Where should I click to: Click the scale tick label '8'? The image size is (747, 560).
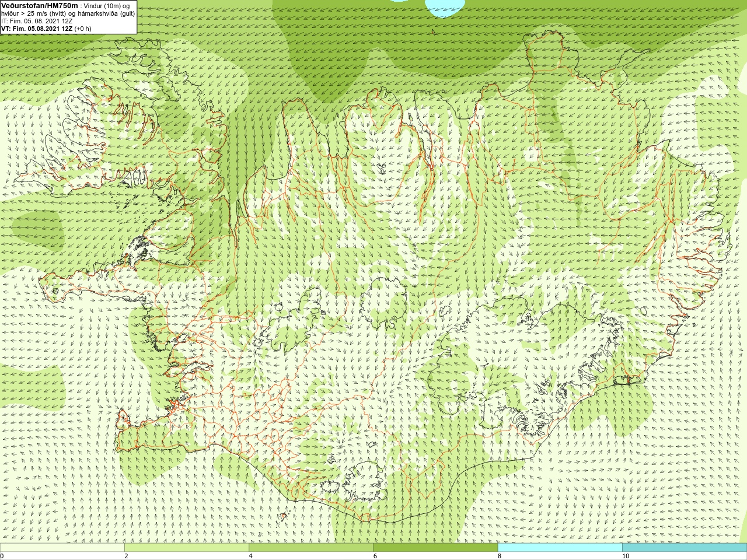point(499,556)
